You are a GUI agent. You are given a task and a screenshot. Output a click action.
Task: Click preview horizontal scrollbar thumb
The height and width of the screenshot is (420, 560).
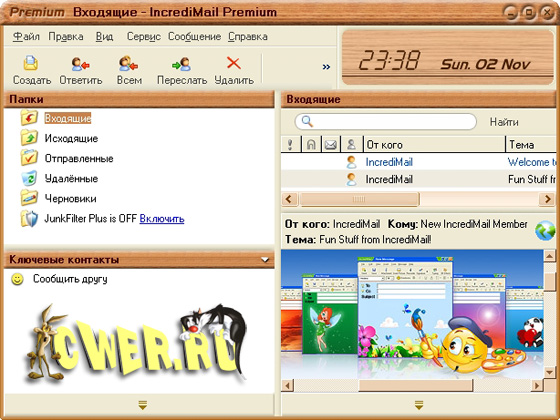pos(415,385)
